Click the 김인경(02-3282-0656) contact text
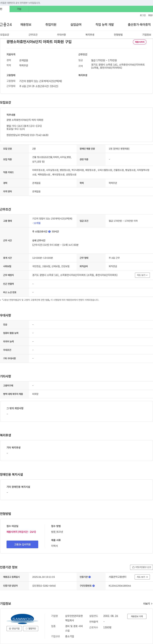The height and width of the screenshot is (644, 153). [x=44, y=586]
